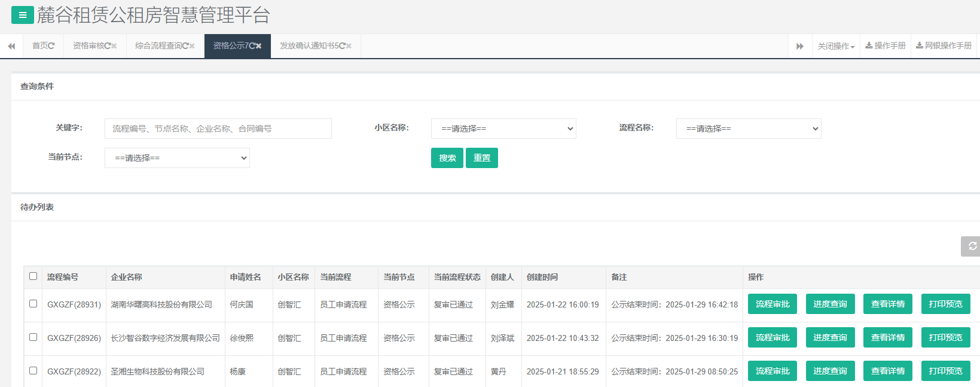
Task: Focus the 关键字 search input field
Action: coord(218,129)
